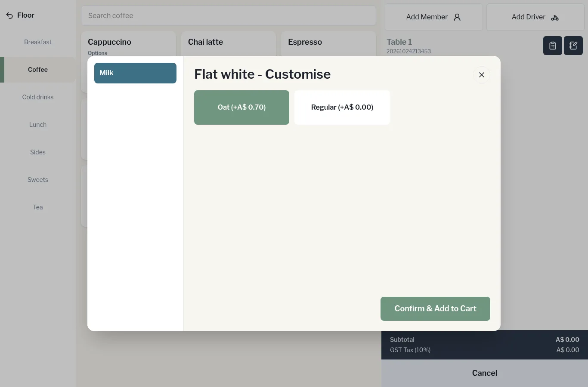The width and height of the screenshot is (588, 387).
Task: Select the Chai latte item card
Action: 229,43
